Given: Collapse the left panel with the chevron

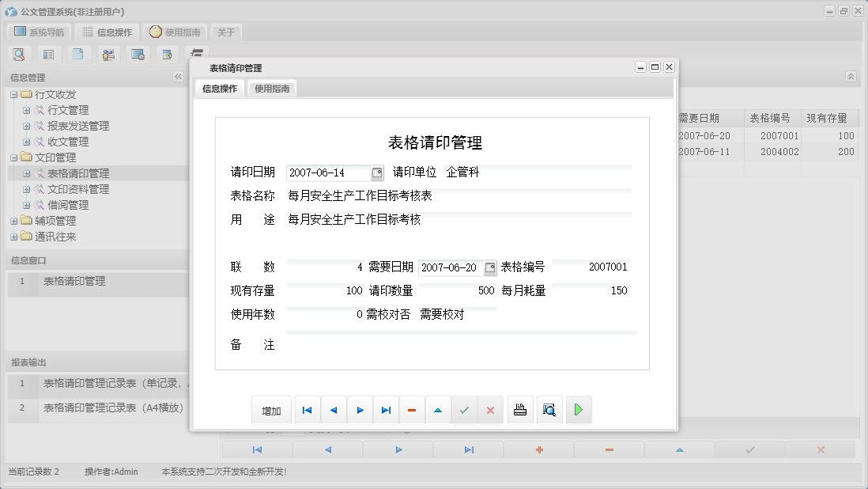Looking at the screenshot, I should (177, 77).
